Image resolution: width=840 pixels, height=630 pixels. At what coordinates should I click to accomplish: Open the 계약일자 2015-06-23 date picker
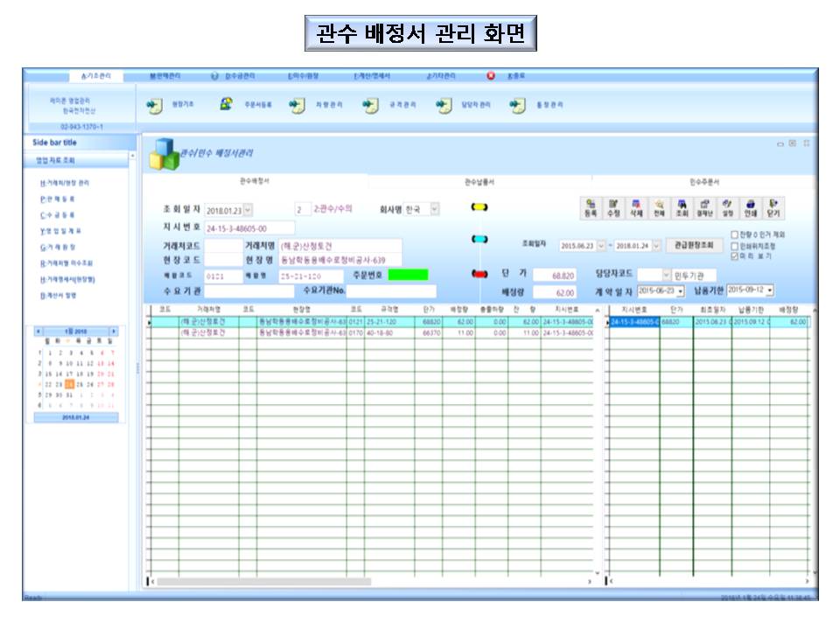[681, 290]
